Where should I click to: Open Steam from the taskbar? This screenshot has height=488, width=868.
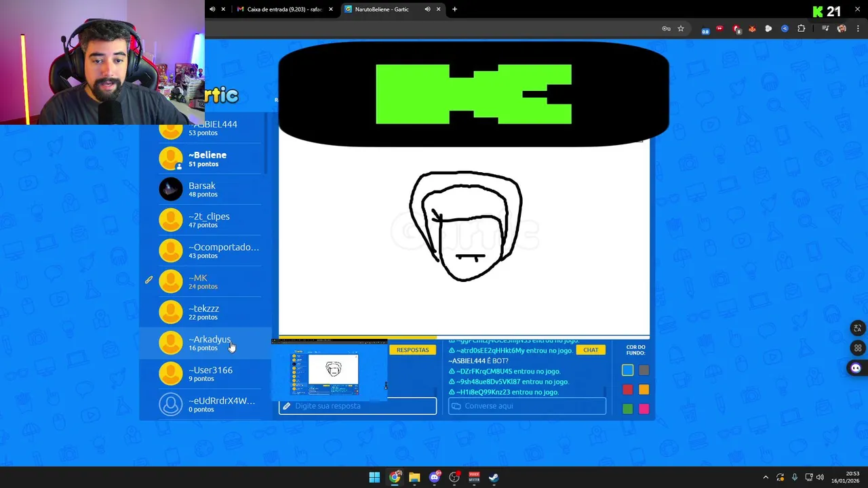click(x=494, y=477)
